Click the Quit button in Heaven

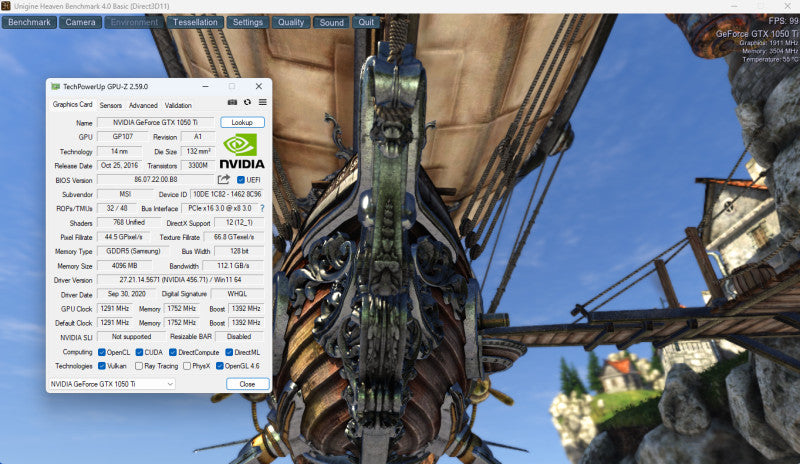(366, 22)
